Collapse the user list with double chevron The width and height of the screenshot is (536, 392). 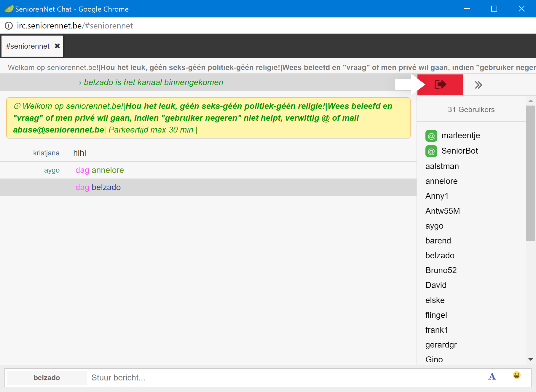tap(478, 85)
